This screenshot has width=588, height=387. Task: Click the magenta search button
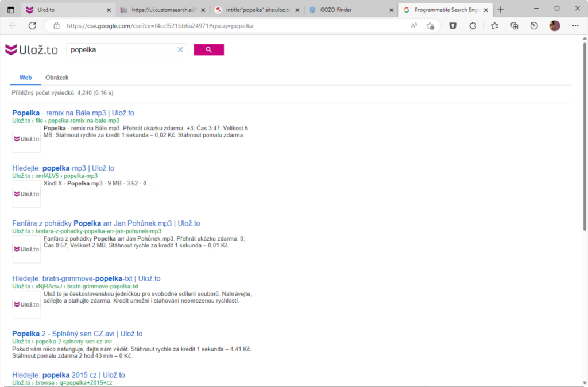208,49
